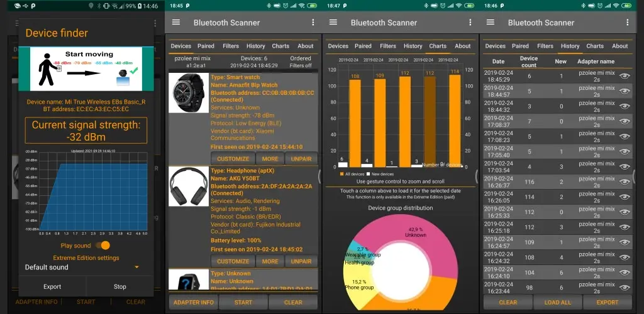Switch to Paired tab in Devices screen
Screen dimensions: 644x314
click(206, 46)
